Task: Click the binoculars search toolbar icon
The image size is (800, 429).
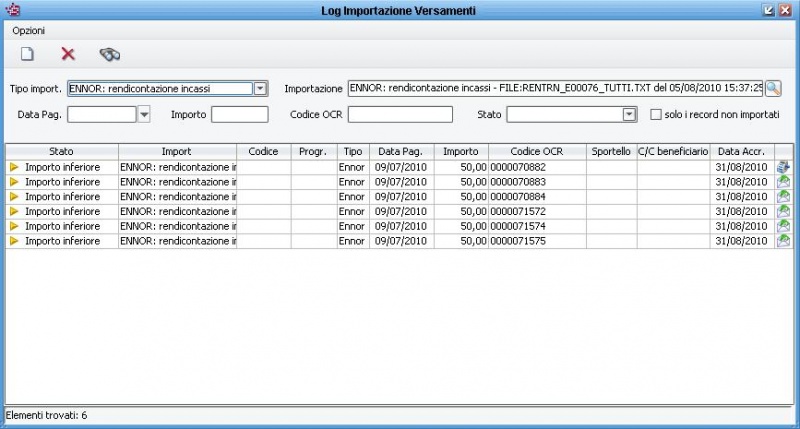Action: (110, 54)
